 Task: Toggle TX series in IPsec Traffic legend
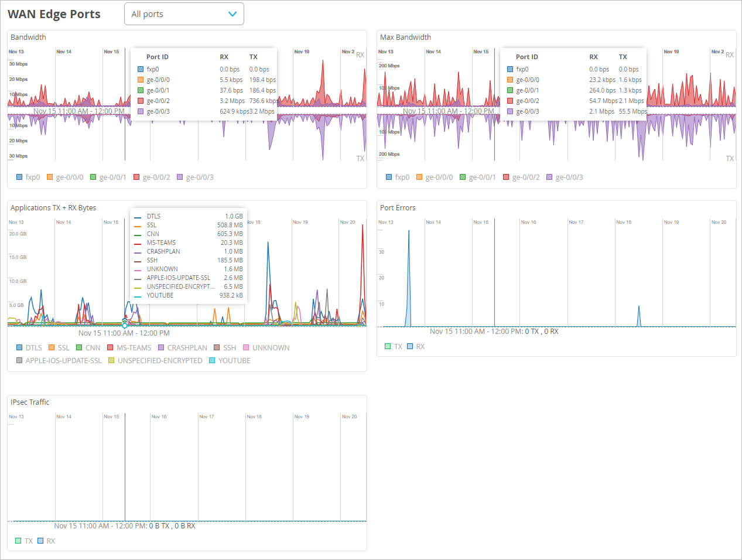[24, 541]
